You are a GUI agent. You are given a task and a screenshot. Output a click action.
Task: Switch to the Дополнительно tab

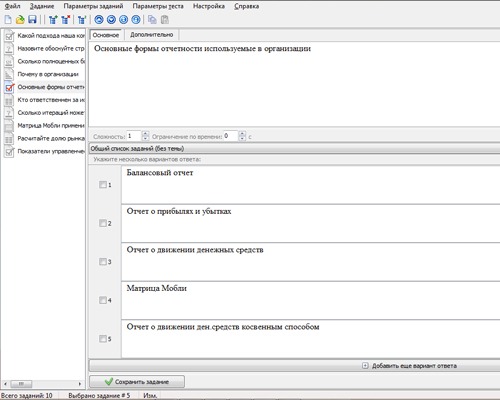(x=151, y=35)
